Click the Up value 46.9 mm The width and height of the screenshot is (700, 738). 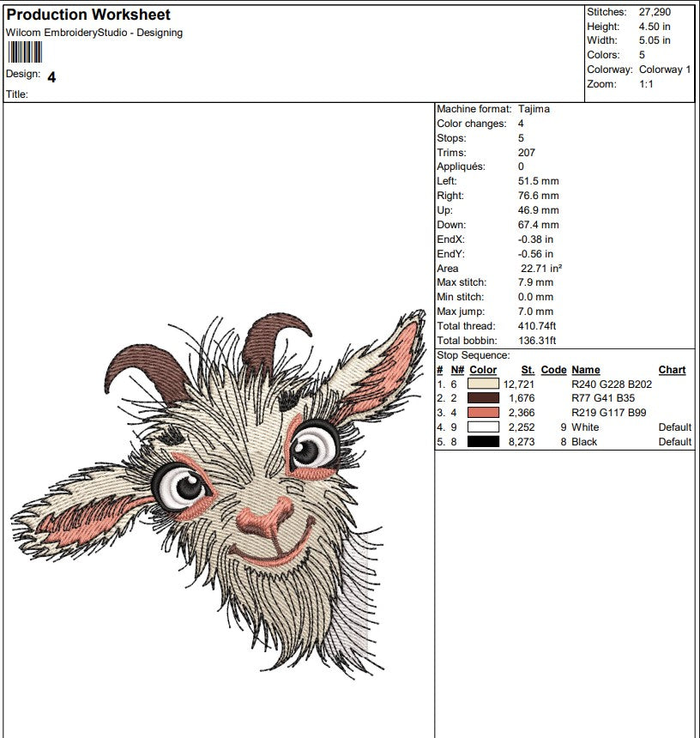[x=539, y=210]
